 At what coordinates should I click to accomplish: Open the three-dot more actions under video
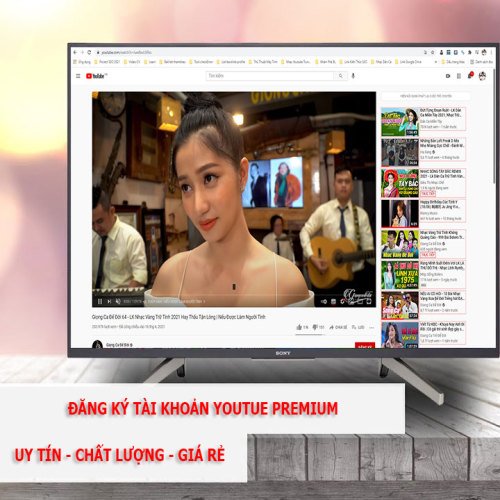tap(372, 328)
